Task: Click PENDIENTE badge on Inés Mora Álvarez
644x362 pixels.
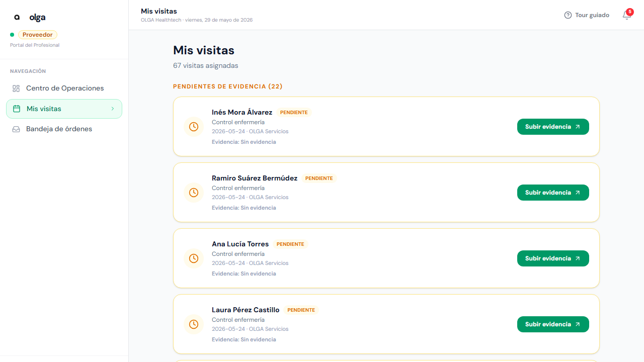Action: click(x=294, y=113)
